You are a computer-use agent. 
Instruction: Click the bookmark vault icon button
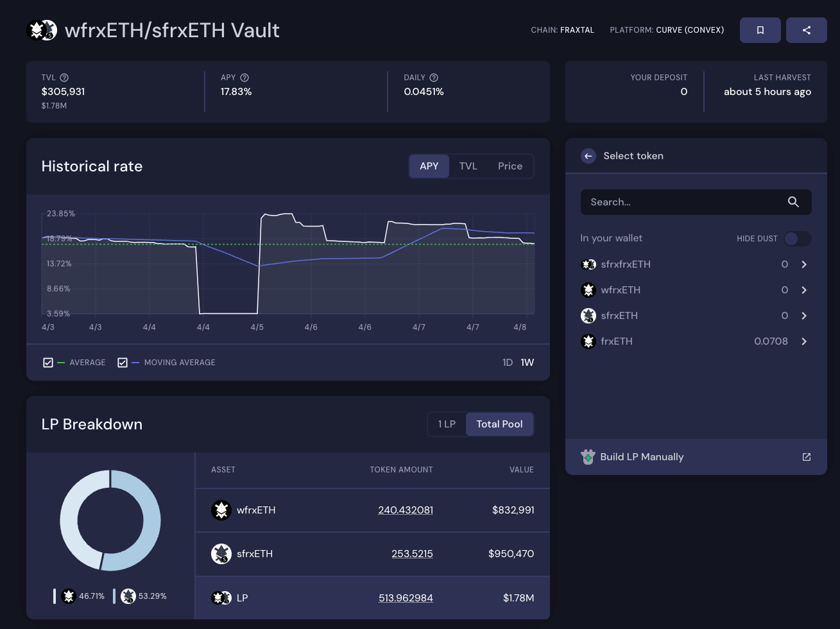click(760, 30)
